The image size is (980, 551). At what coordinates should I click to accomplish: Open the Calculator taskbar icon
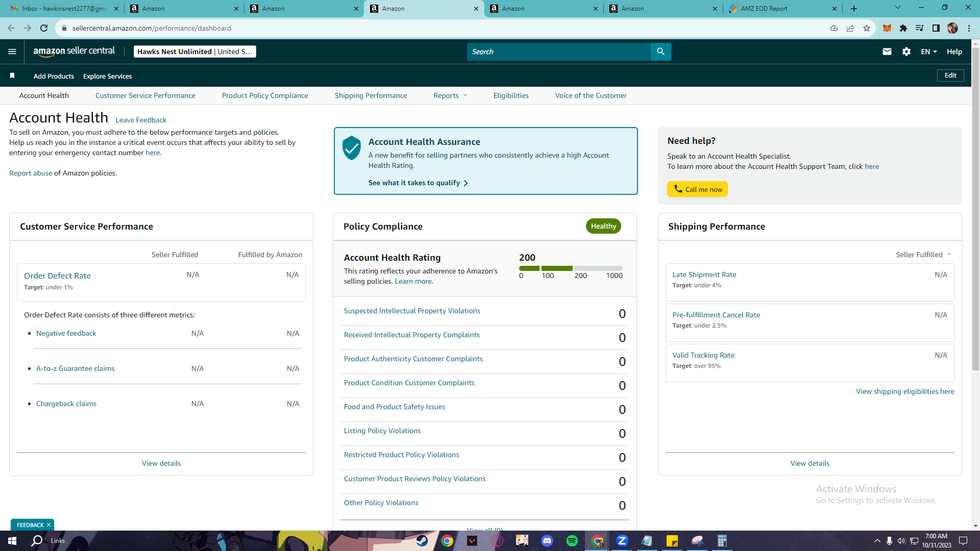722,541
